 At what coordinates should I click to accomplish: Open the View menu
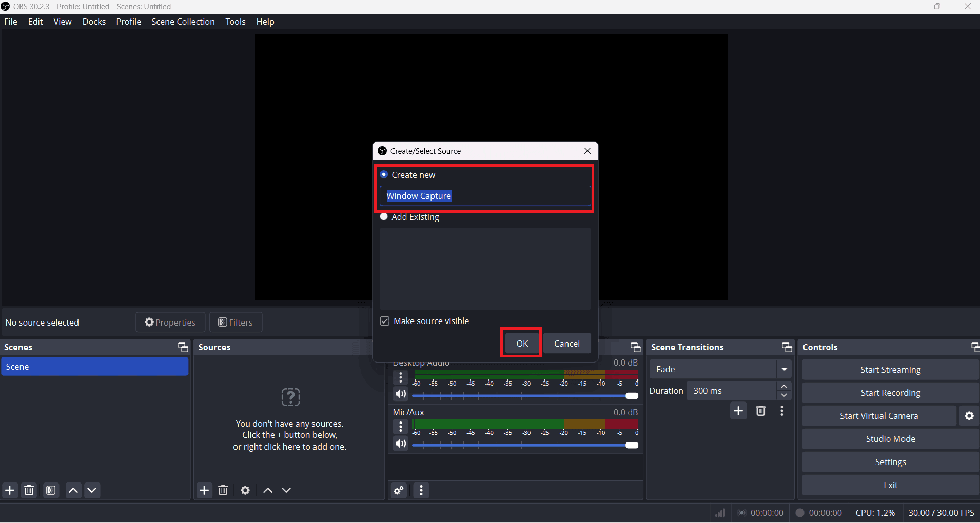[x=63, y=22]
